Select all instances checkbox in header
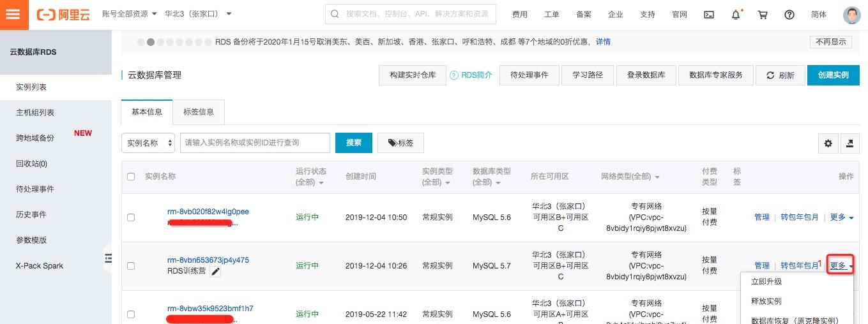 pyautogui.click(x=131, y=177)
